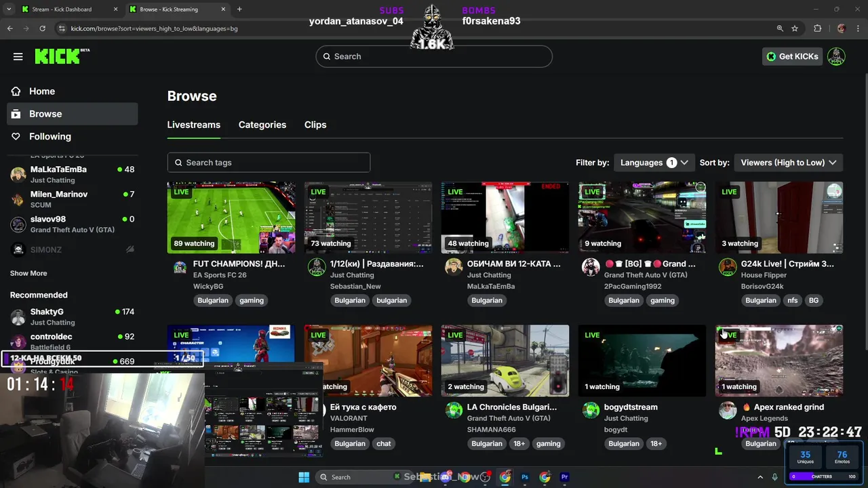Viewport: 868px width, 488px height.
Task: Show hidden system tray icons
Action: coord(760,477)
